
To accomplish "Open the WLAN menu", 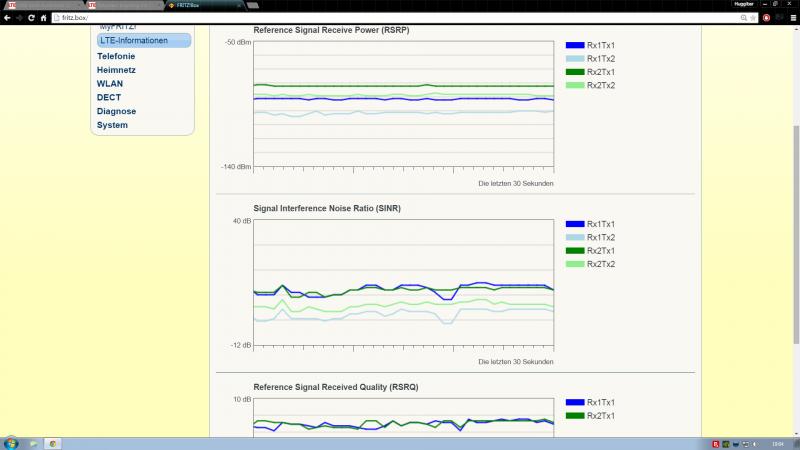I will [x=110, y=84].
